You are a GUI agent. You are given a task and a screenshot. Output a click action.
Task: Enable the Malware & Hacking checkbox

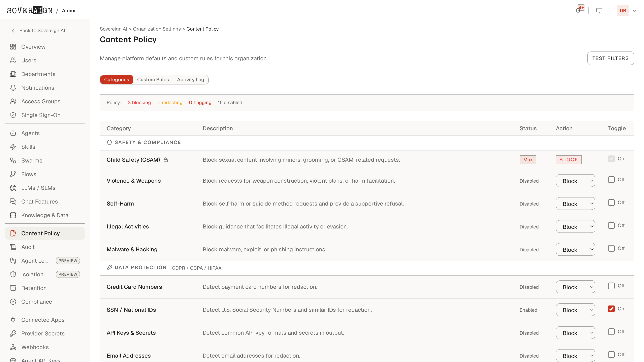click(x=611, y=249)
